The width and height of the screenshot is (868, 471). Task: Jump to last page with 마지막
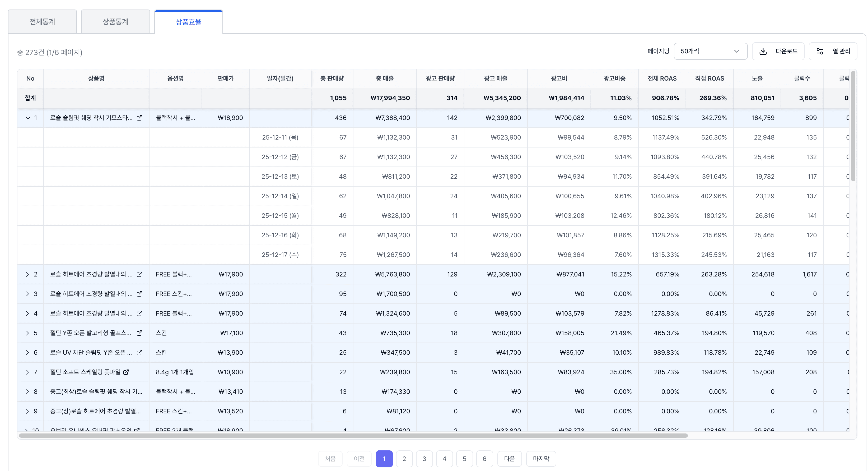point(541,459)
